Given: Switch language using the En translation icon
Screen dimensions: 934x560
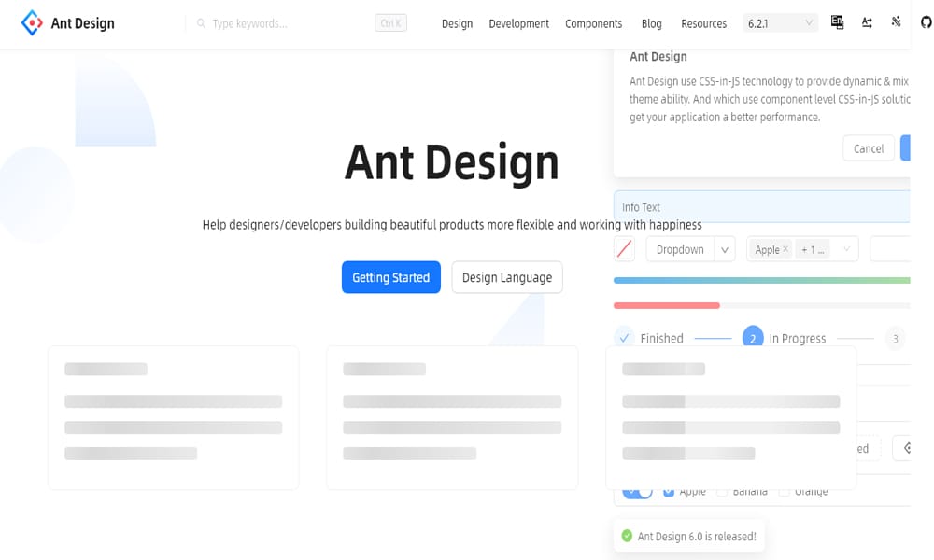Looking at the screenshot, I should click(x=837, y=21).
